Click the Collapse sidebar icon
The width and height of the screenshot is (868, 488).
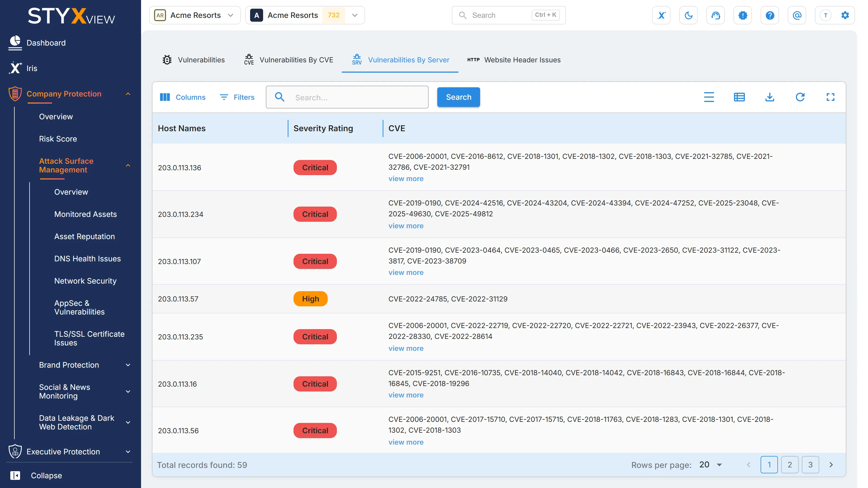tap(15, 475)
